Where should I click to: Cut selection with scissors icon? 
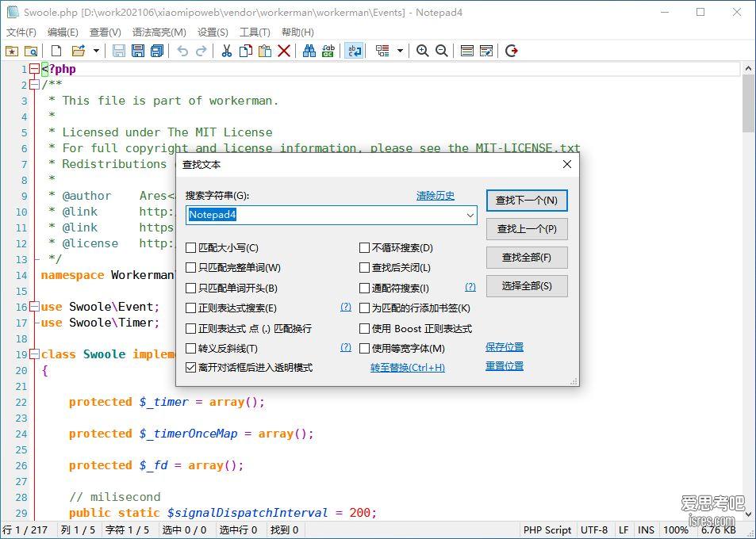(x=227, y=51)
